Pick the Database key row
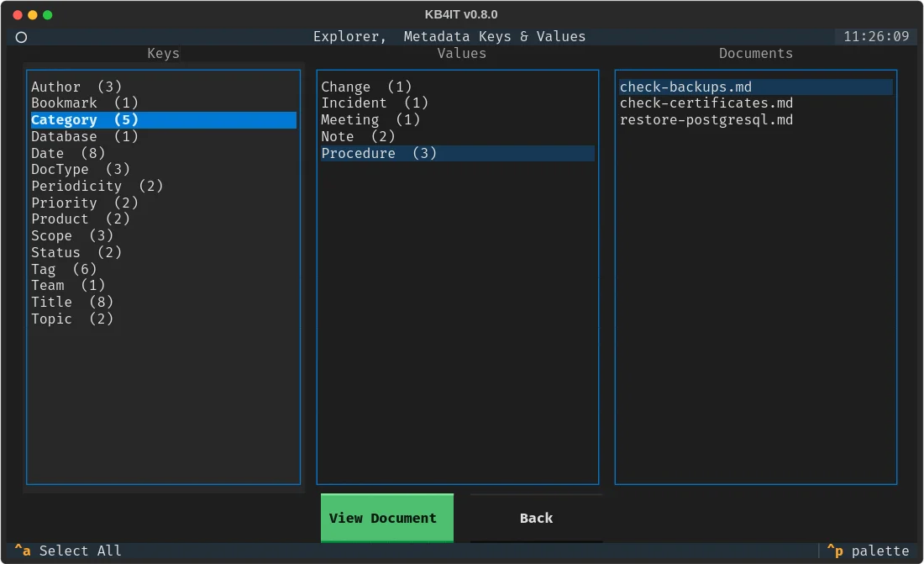This screenshot has width=924, height=564. tap(163, 136)
